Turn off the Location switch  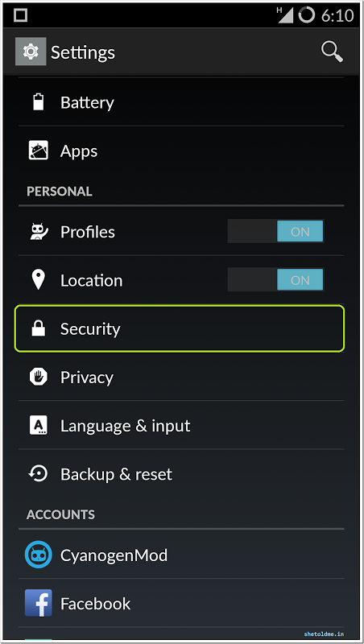[275, 279]
